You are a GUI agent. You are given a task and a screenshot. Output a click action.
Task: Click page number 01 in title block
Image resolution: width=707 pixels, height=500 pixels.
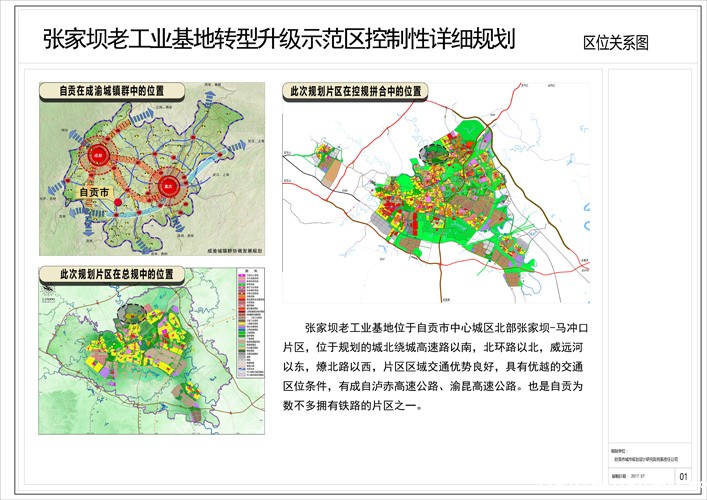click(683, 477)
